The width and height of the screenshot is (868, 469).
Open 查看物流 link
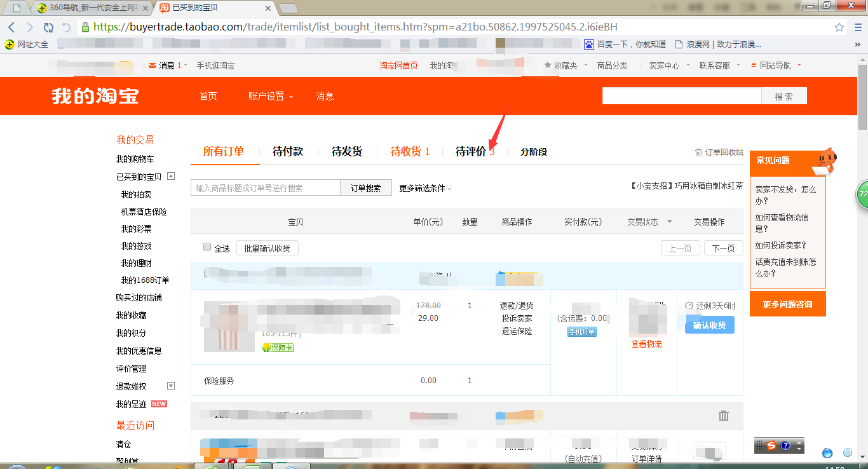click(646, 344)
